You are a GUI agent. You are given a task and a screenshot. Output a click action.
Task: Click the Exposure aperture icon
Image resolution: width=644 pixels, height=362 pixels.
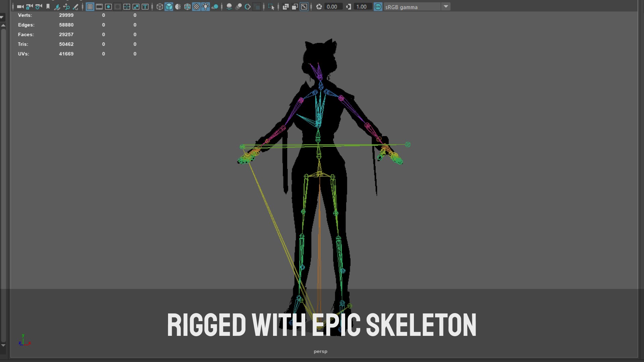coord(319,7)
